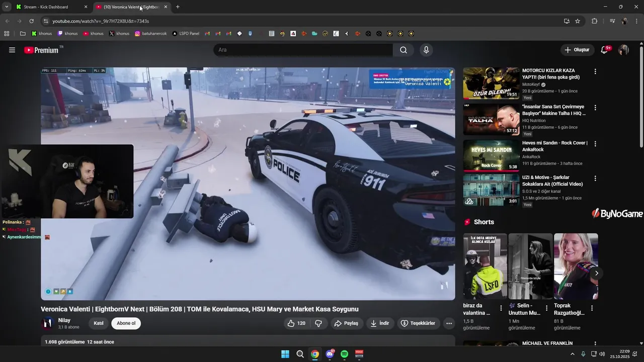Open UZI & Motive Şarkılar title

[x=552, y=180]
